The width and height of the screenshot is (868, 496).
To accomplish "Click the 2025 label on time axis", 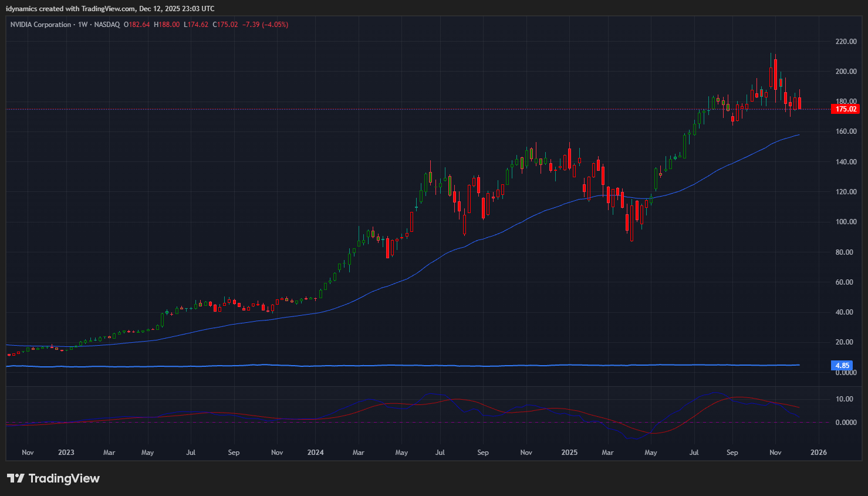I will (569, 453).
